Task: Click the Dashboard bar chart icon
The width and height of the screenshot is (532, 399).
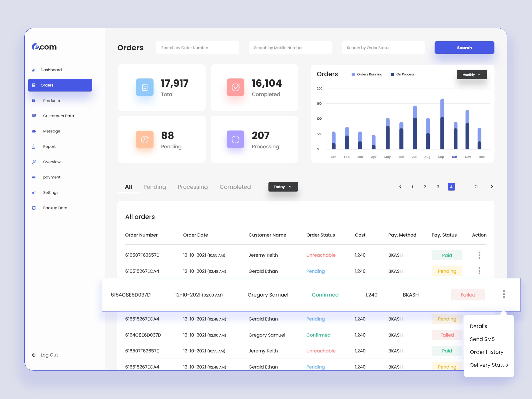Action: (34, 70)
